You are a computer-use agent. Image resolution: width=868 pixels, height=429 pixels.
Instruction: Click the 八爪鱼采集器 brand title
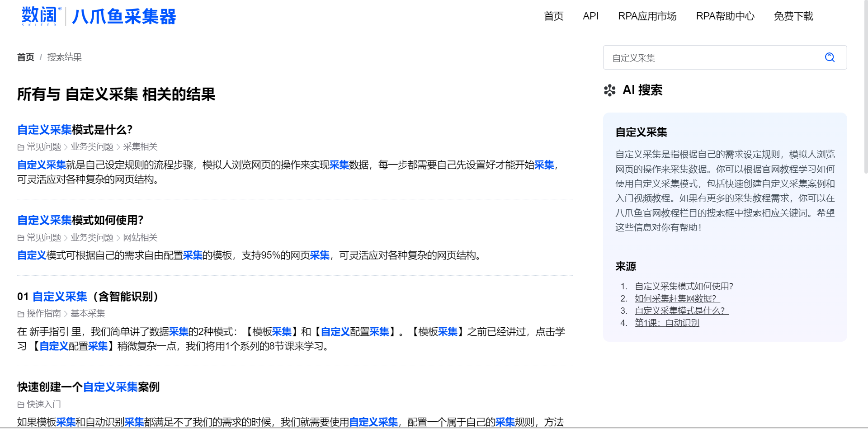(124, 17)
